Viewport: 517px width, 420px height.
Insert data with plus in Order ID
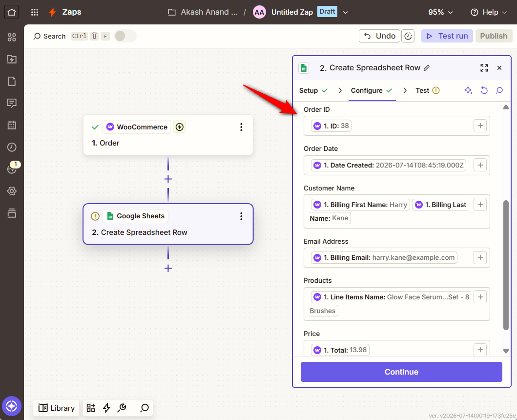click(480, 126)
